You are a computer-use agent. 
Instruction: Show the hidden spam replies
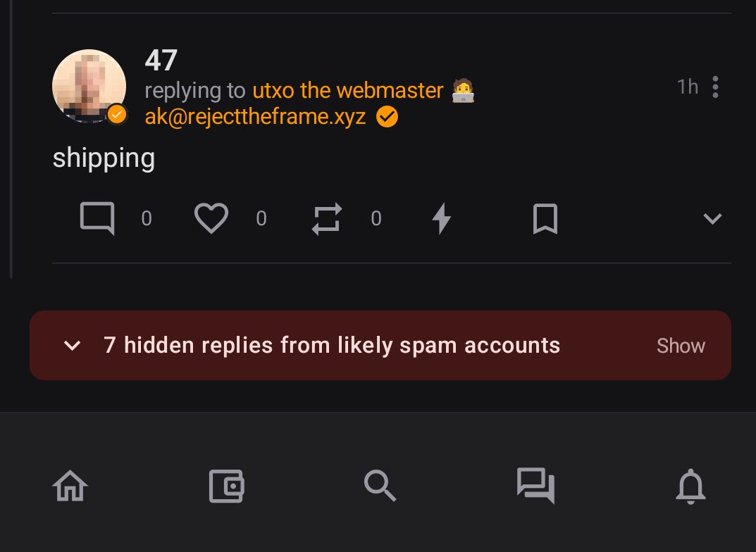(681, 346)
